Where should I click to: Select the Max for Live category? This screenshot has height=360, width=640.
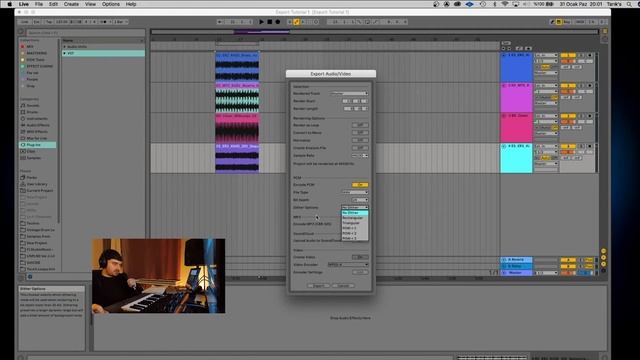click(x=38, y=138)
